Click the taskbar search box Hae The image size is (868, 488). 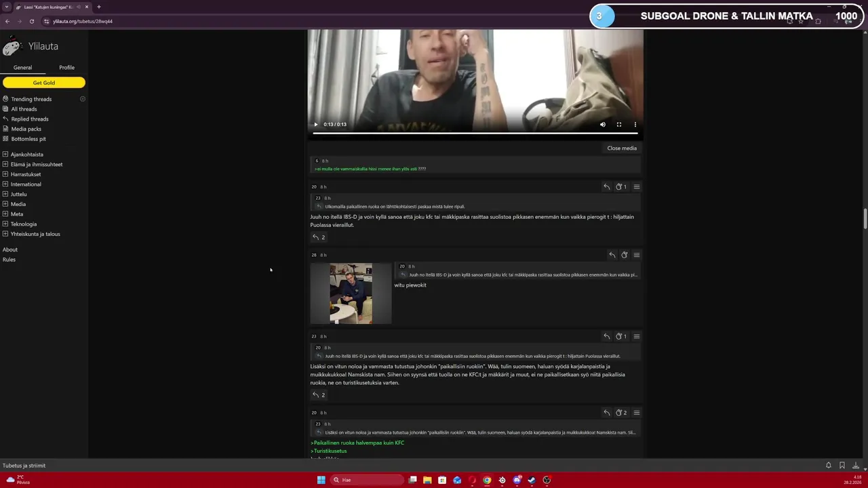366,480
